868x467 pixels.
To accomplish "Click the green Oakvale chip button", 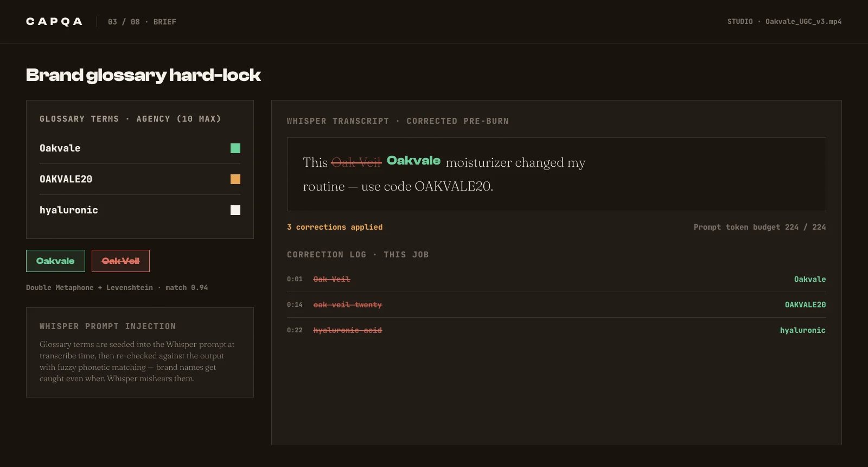I will pyautogui.click(x=55, y=261).
